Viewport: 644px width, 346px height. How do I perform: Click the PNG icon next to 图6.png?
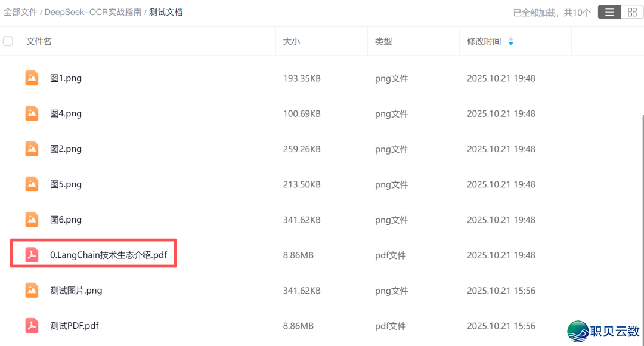[x=32, y=220]
